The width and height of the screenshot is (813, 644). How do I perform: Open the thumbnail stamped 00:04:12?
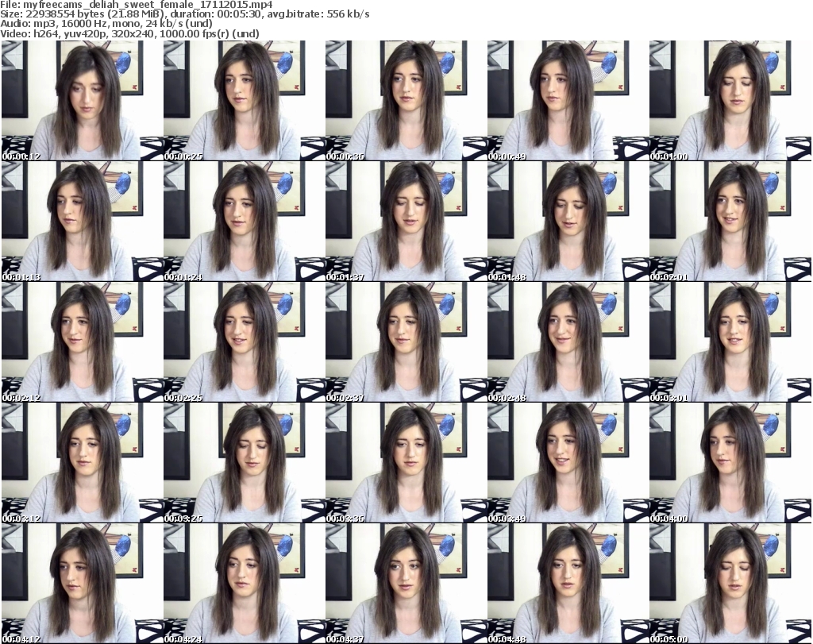click(82, 584)
